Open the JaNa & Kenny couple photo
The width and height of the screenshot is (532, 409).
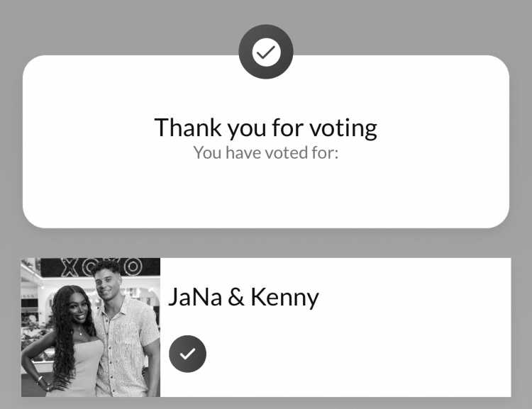[91, 327]
